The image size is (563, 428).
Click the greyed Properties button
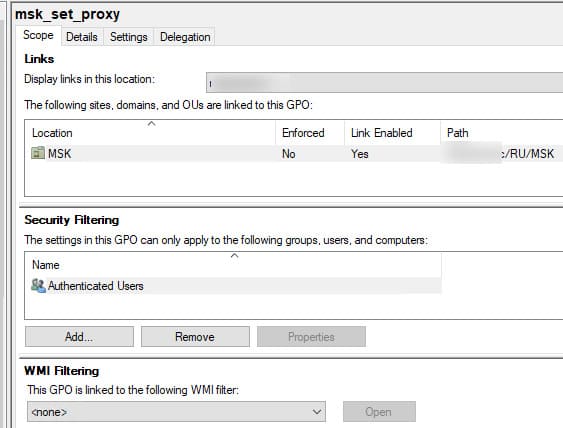tap(311, 336)
